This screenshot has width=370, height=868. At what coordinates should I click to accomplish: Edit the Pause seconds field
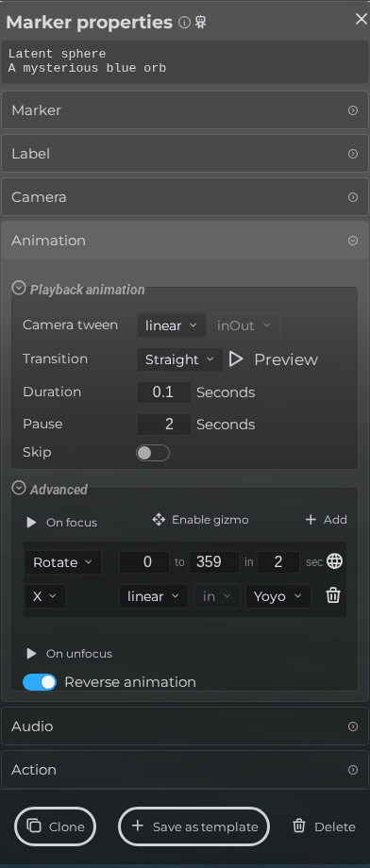coord(164,424)
